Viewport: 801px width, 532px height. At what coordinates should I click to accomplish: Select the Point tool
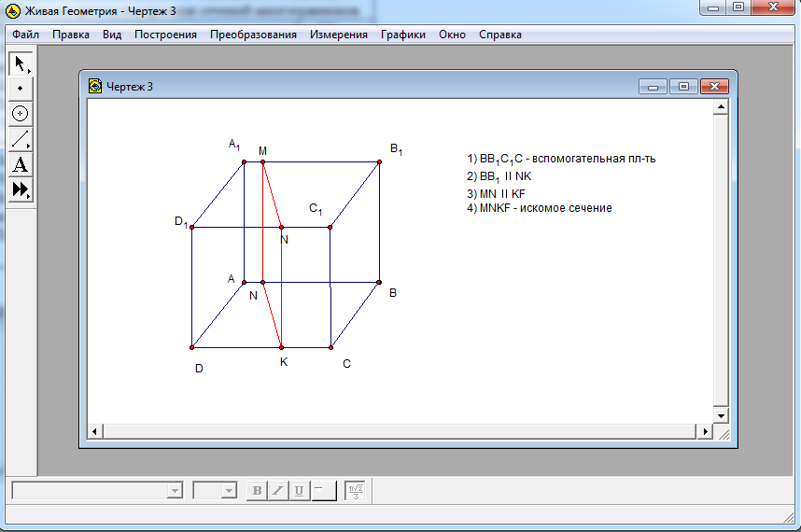point(21,88)
